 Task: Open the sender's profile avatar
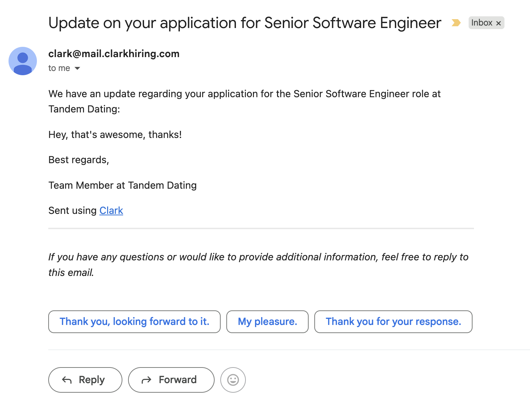coord(23,61)
